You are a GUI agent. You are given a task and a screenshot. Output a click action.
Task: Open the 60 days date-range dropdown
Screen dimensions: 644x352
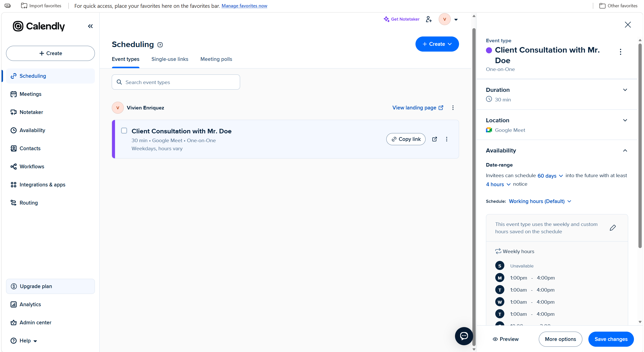[x=550, y=176]
